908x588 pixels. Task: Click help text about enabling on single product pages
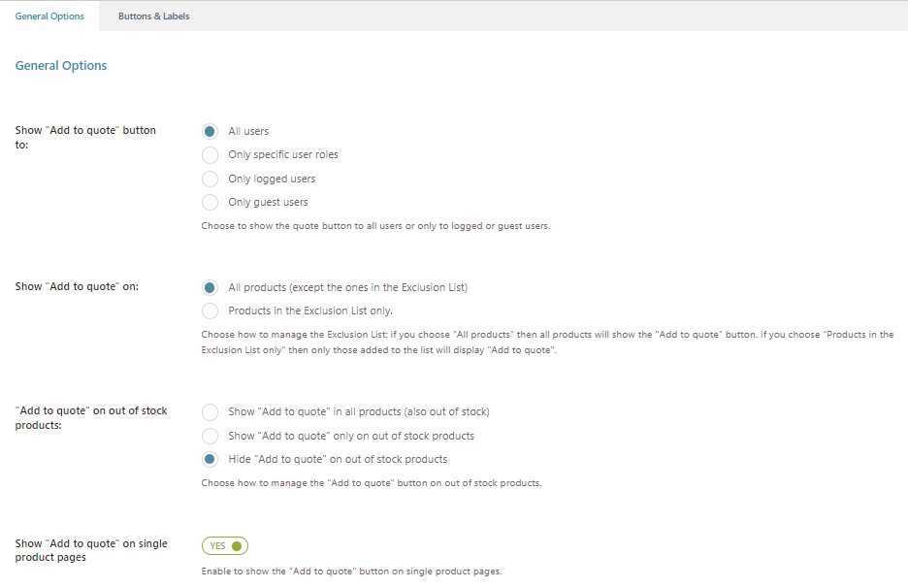click(351, 572)
